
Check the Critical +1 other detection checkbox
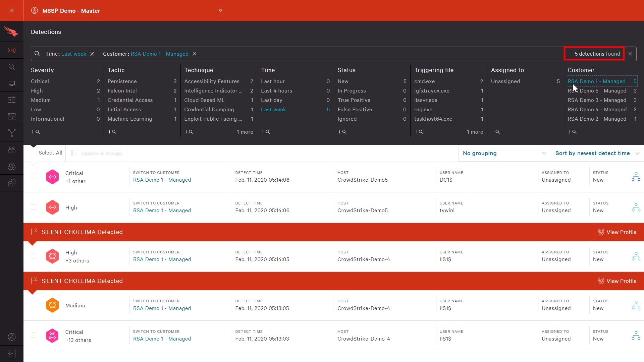34,176
